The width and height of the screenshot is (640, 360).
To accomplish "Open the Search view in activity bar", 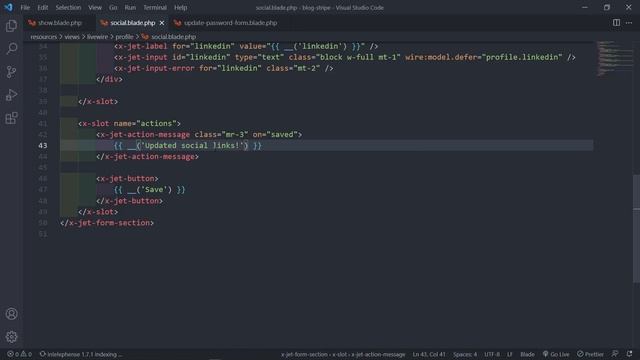I will click(x=11, y=49).
